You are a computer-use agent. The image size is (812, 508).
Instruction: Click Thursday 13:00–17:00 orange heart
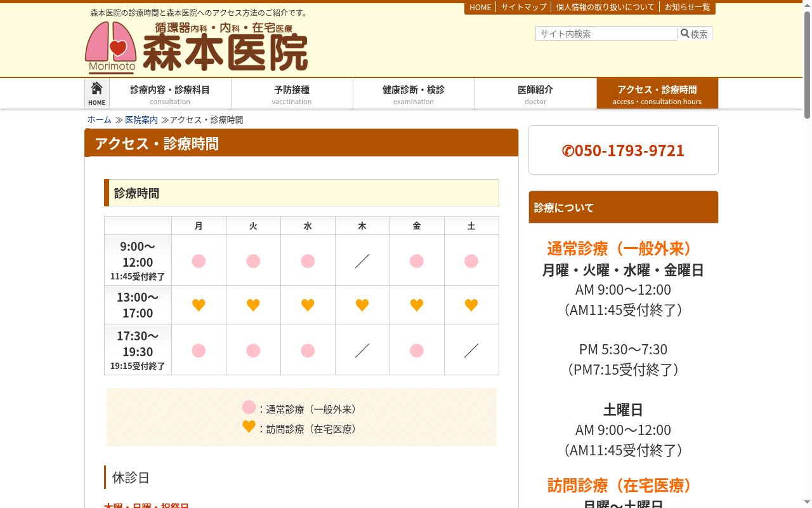[x=362, y=305]
